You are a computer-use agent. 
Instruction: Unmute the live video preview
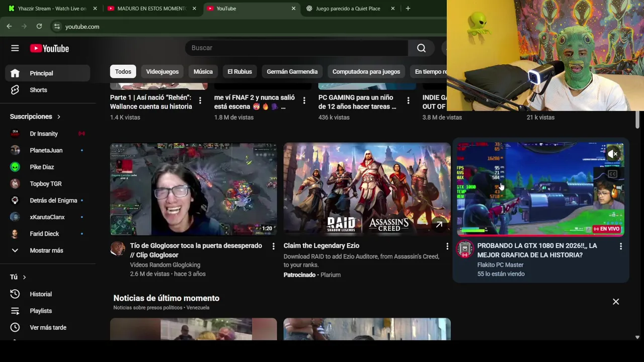pos(613,154)
